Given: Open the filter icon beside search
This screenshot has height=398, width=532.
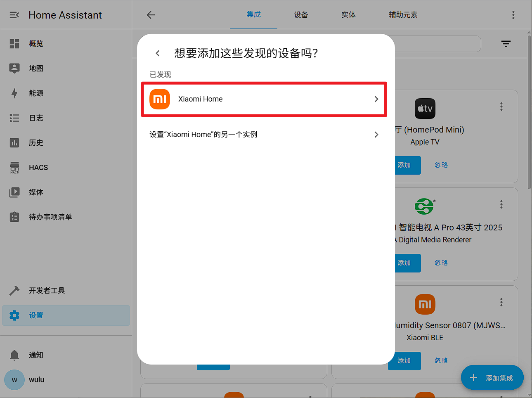Looking at the screenshot, I should click(506, 44).
